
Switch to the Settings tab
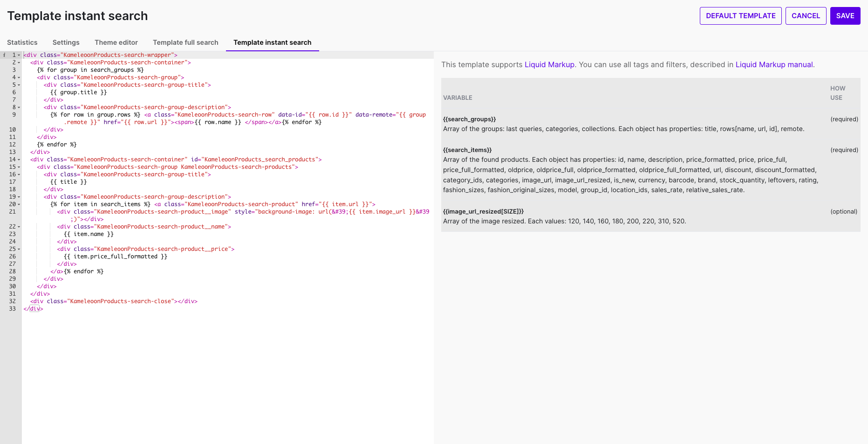pyautogui.click(x=66, y=42)
